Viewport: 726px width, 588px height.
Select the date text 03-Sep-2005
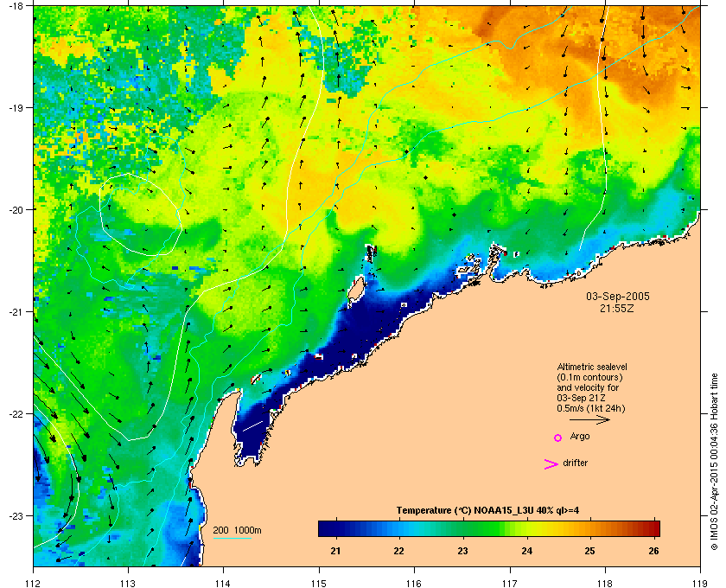click(x=618, y=296)
